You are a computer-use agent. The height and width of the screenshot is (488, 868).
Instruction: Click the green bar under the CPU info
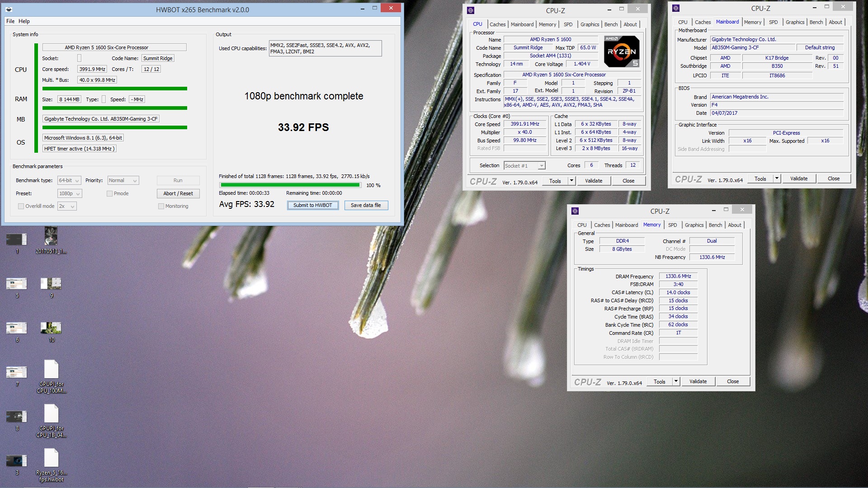tap(115, 89)
